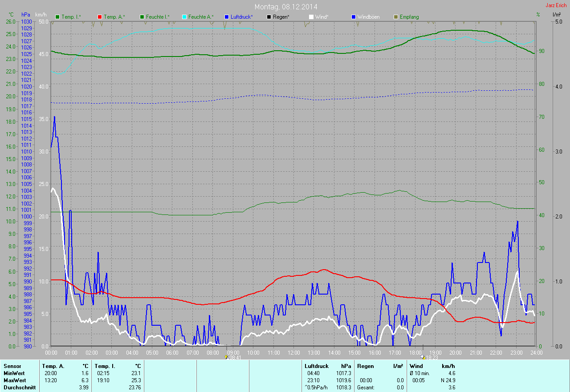Select the km/h axis unit header
Image resolution: width=570 pixels, height=392 pixels.
[42, 15]
